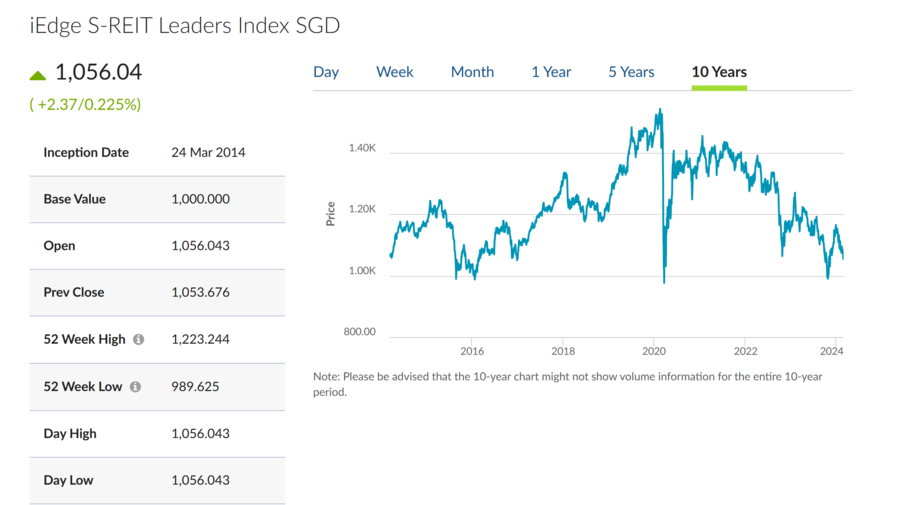The image size is (900, 505).
Task: Click the 1.20K price axis label
Action: point(362,209)
